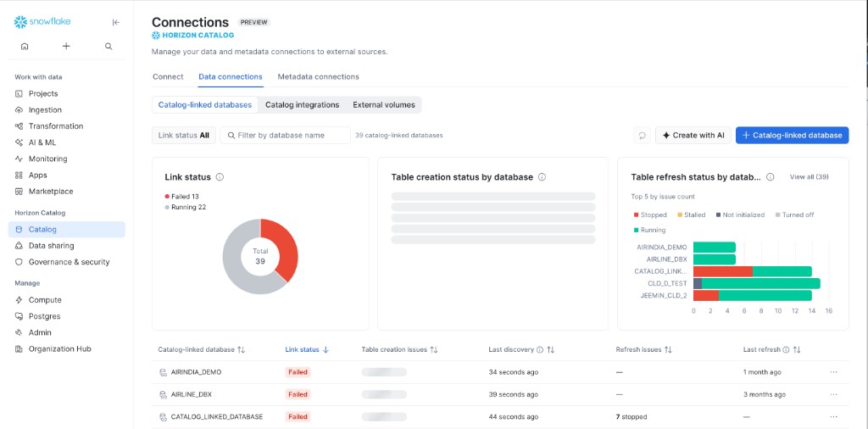Sort by Refresh issues column

point(644,350)
